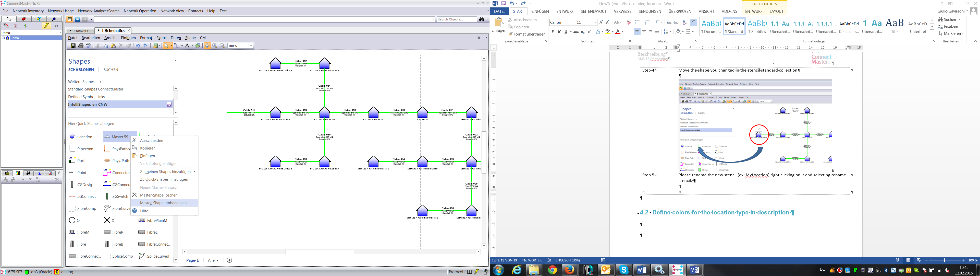Click Standard-Shapes ConnectMaster stencil

[96, 89]
